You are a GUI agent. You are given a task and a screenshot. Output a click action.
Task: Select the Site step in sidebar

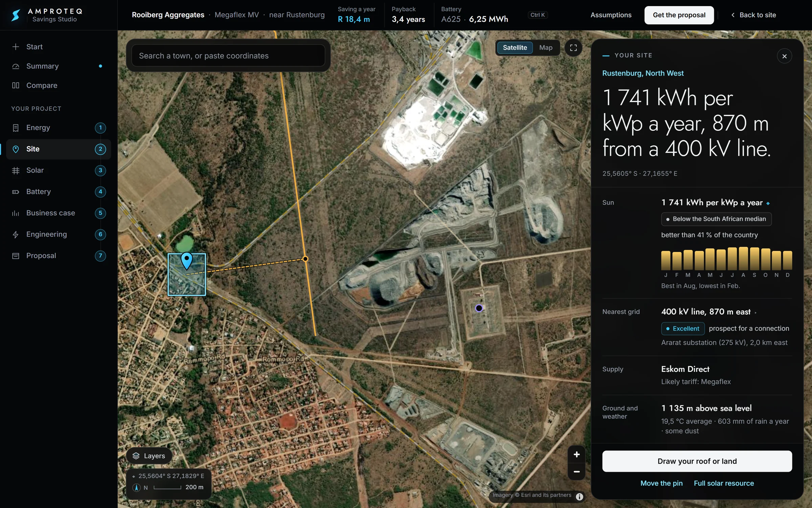coord(59,149)
